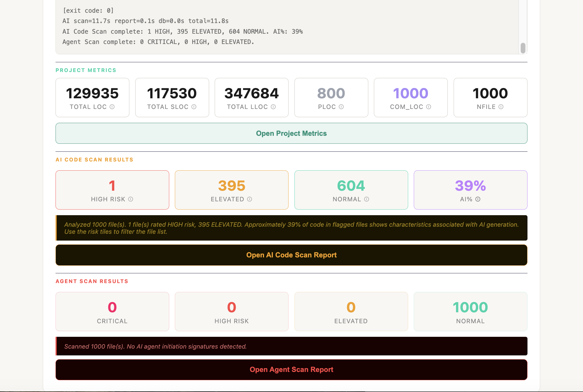
Task: Click the info icon next to TOTAL LOC
Action: tap(112, 107)
